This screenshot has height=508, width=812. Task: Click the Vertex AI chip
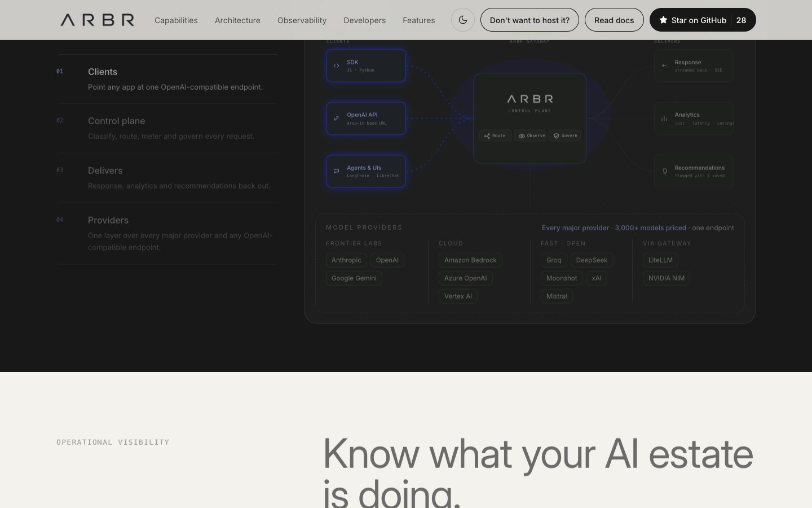[458, 296]
